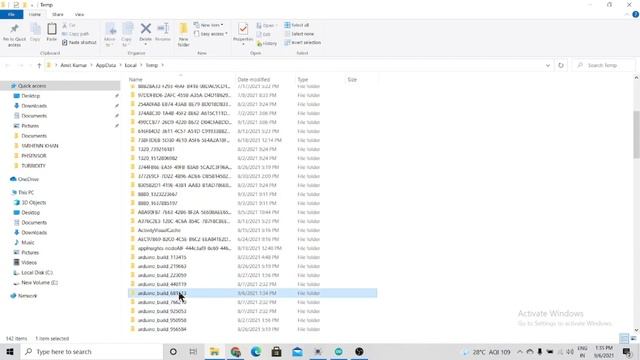Switch to the Home ribbon tab
The image size is (640, 360).
pyautogui.click(x=35, y=14)
